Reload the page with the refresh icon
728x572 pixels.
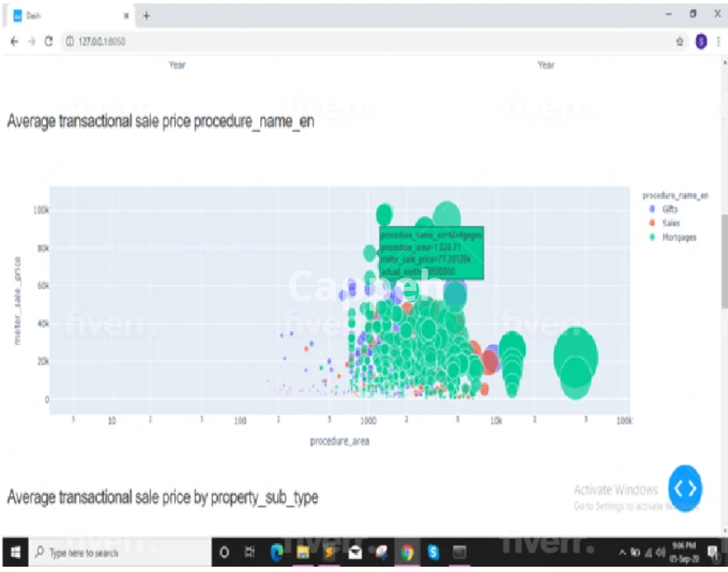coord(49,41)
